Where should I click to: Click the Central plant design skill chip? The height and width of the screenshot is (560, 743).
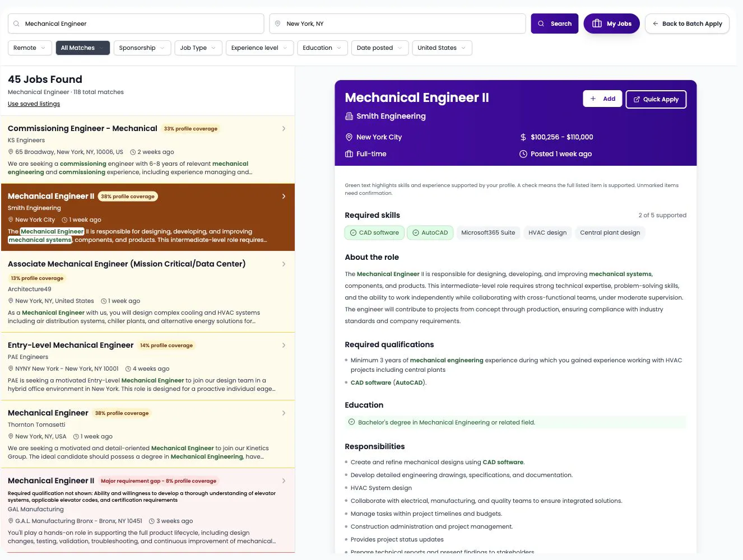click(x=610, y=233)
